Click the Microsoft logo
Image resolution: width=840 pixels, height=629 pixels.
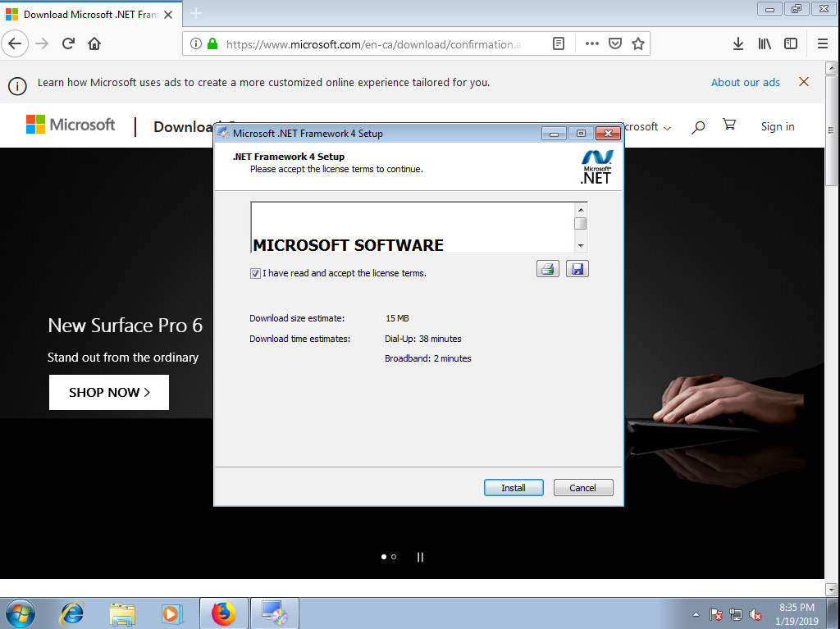(71, 125)
